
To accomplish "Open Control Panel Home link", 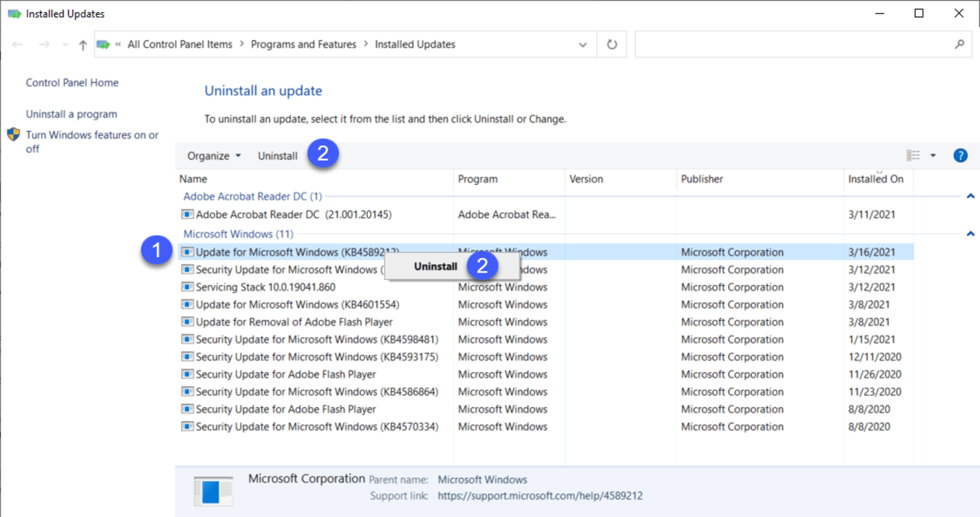I will (72, 82).
